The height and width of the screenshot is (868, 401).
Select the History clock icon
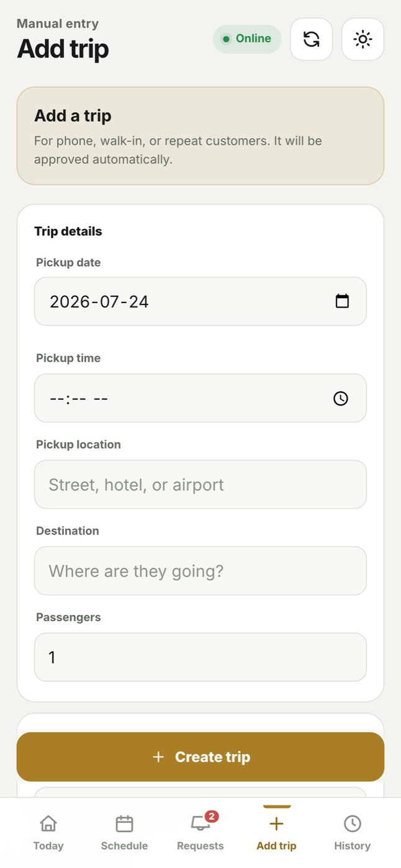point(353,823)
